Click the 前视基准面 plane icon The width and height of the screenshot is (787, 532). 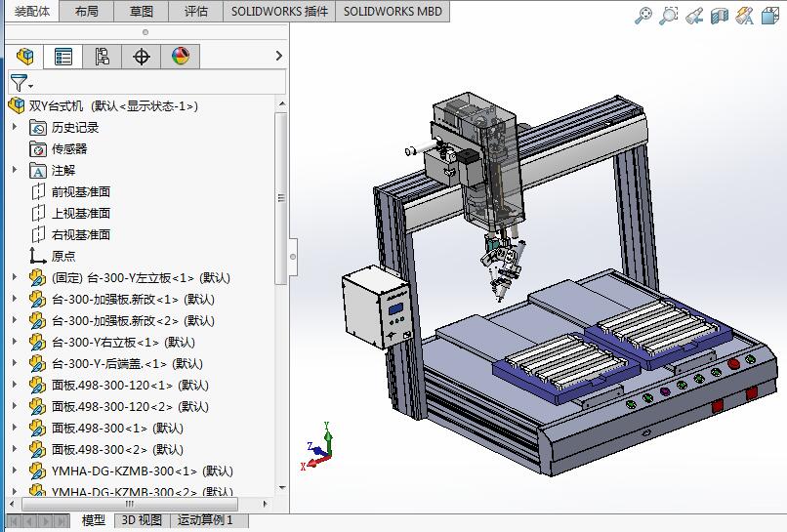(38, 191)
